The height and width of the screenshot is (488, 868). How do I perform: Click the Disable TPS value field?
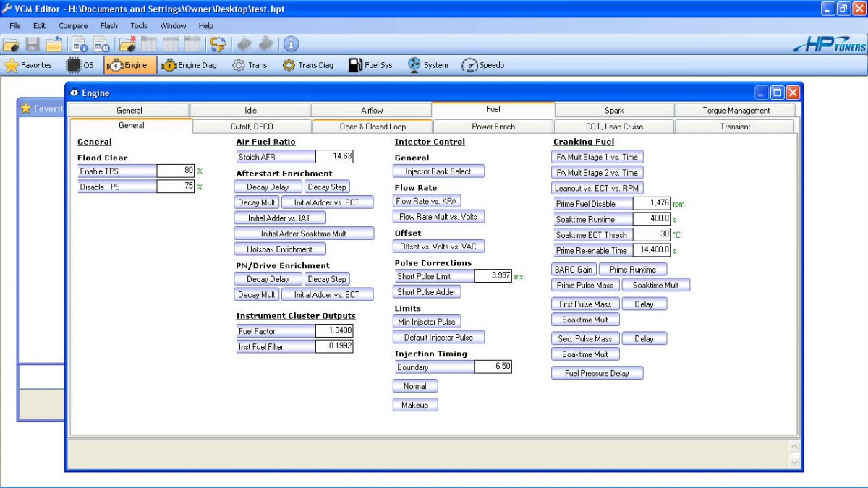pyautogui.click(x=176, y=187)
